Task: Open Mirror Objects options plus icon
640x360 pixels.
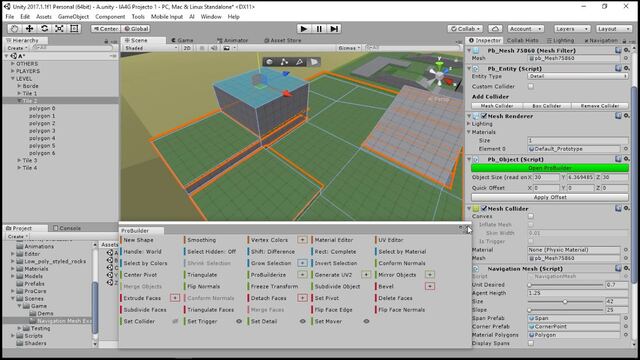Action: (430, 275)
